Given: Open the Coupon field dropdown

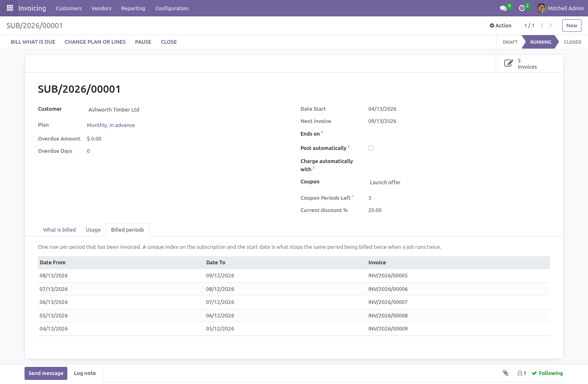Looking at the screenshot, I should point(459,182).
